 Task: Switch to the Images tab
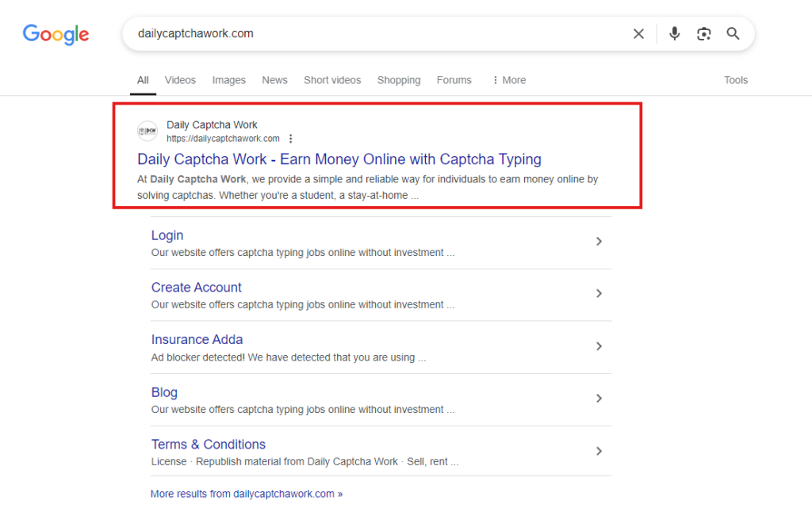pos(229,80)
